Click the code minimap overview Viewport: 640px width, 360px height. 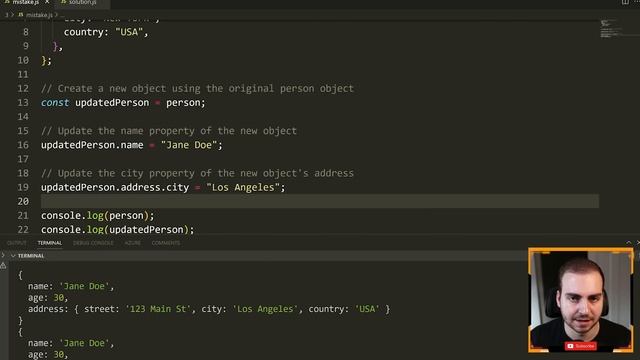(x=611, y=29)
